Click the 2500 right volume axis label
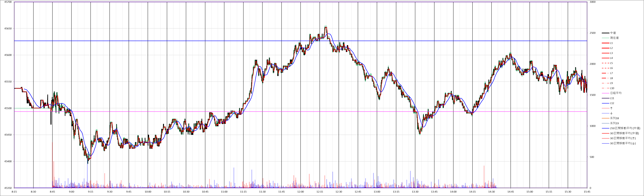 click(593, 33)
